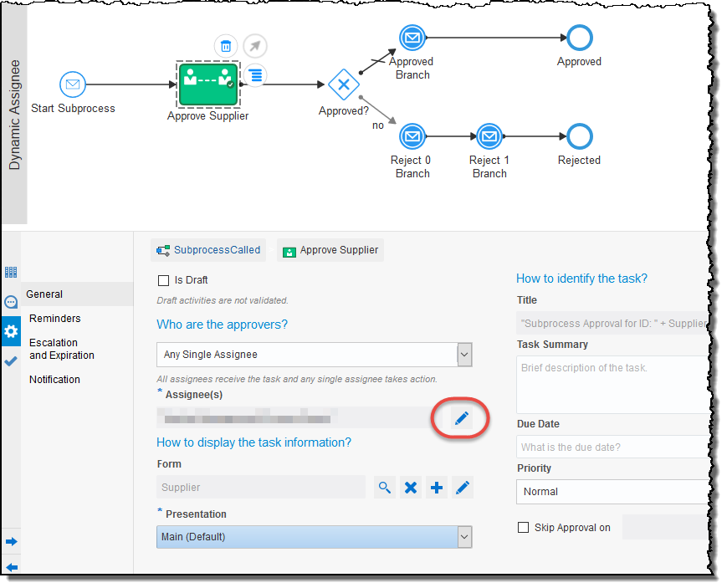Viewport: 727px width, 588px height.
Task: Add a new form with plus icon
Action: coord(437,488)
